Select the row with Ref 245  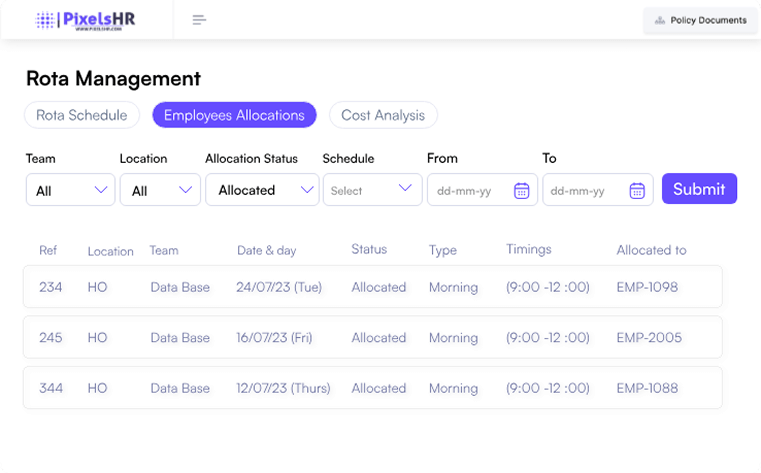point(372,338)
